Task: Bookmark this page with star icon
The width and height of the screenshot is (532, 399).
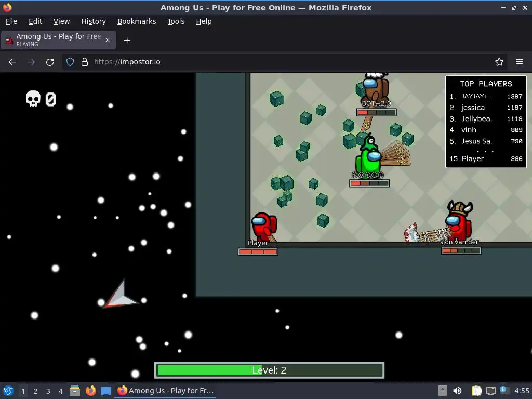Action: pyautogui.click(x=499, y=62)
